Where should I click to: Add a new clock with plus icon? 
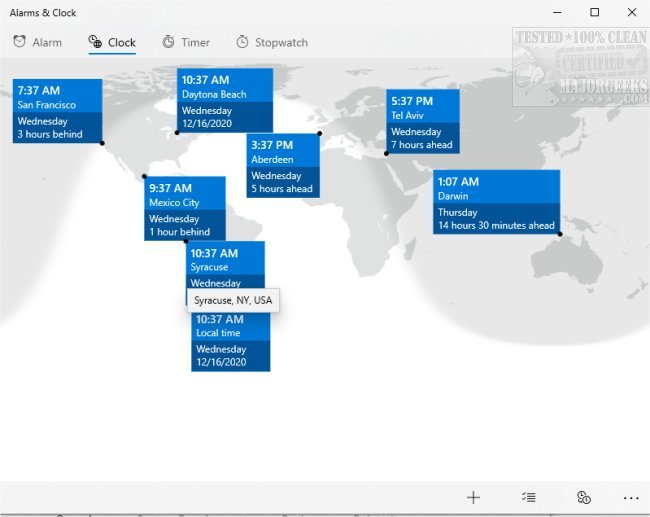[473, 497]
